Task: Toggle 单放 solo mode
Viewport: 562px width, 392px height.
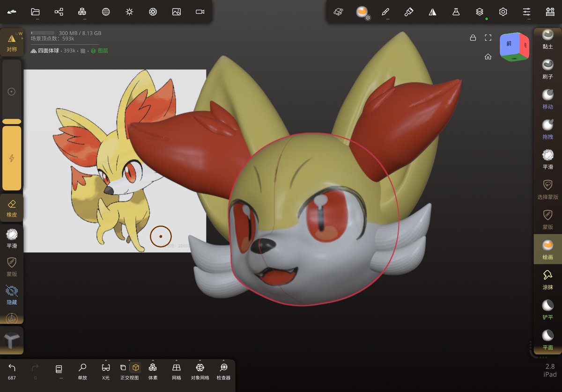Action: click(82, 371)
